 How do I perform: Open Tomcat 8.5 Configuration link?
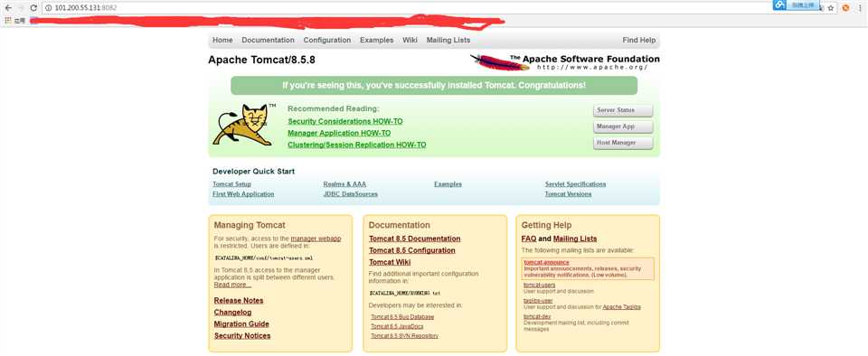[x=412, y=250]
